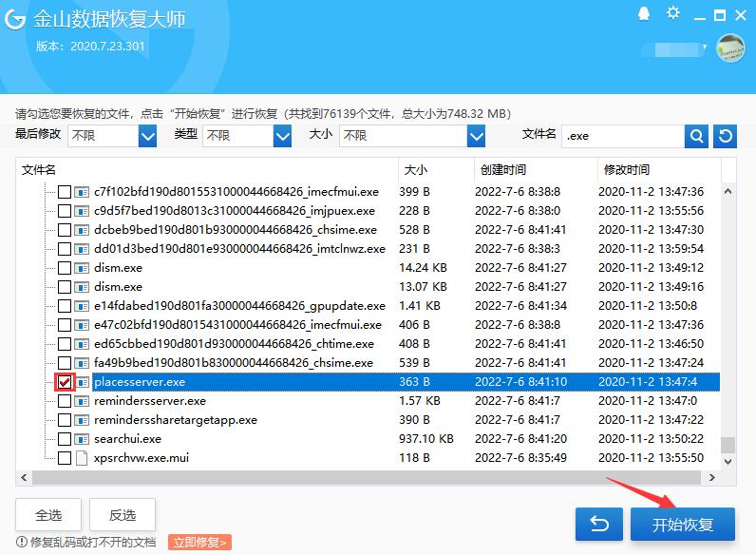Tick checkbox of dism.exe 14.24 KB
The image size is (756, 555).
pyautogui.click(x=65, y=268)
